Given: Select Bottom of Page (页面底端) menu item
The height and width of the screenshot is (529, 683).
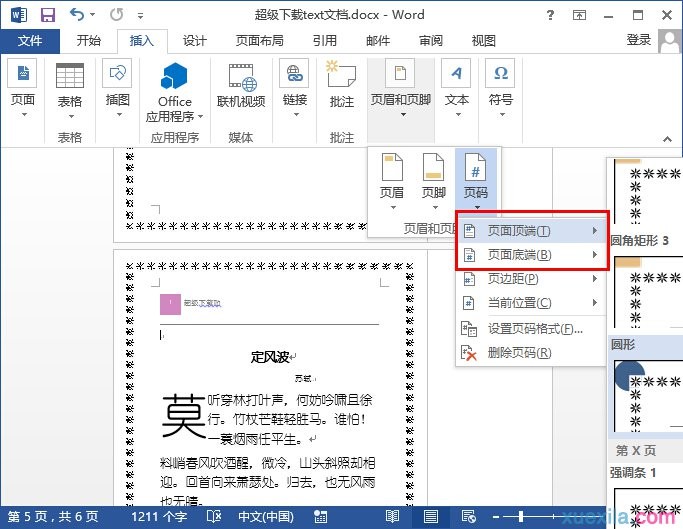Looking at the screenshot, I should tap(528, 255).
